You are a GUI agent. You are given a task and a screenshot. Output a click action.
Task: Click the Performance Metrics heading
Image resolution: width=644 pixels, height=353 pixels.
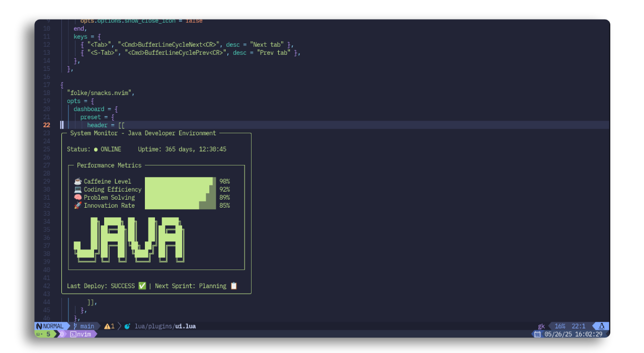point(109,165)
